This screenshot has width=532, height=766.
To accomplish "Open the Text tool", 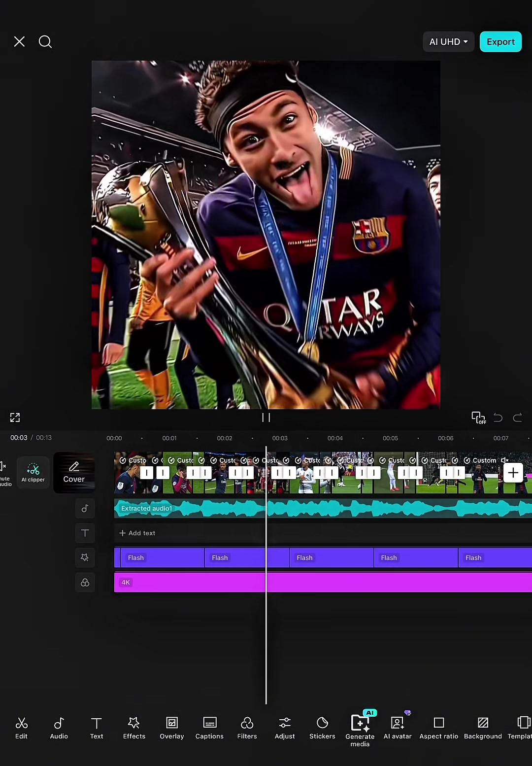I will click(97, 728).
